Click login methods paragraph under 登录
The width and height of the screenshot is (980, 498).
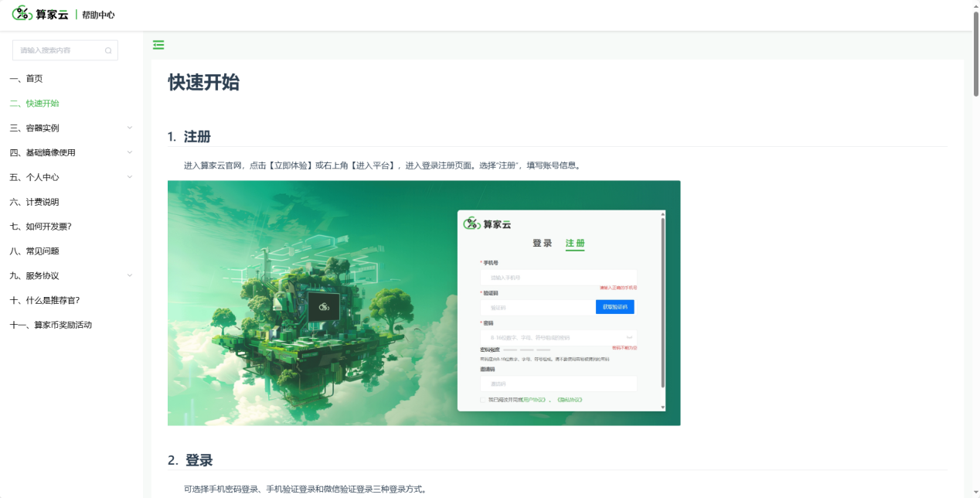[x=305, y=489]
